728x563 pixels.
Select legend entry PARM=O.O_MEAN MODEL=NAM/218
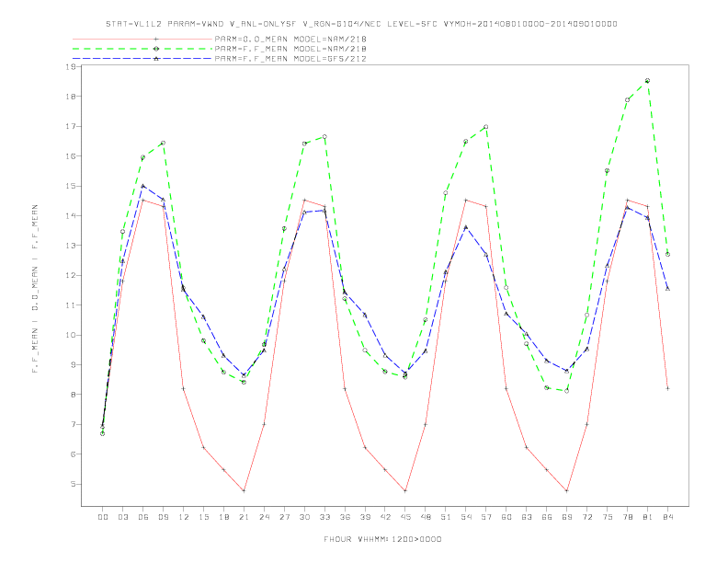(290, 39)
